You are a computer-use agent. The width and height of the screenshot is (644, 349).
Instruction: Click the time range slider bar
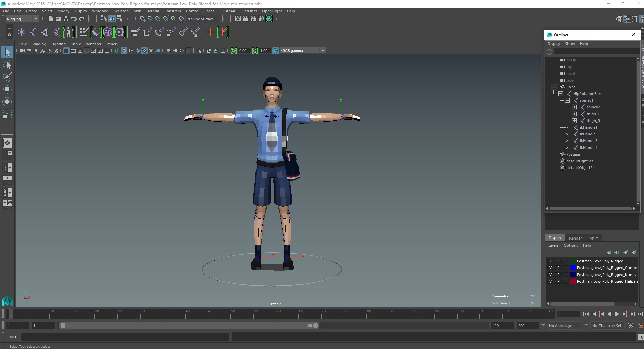pyautogui.click(x=189, y=326)
